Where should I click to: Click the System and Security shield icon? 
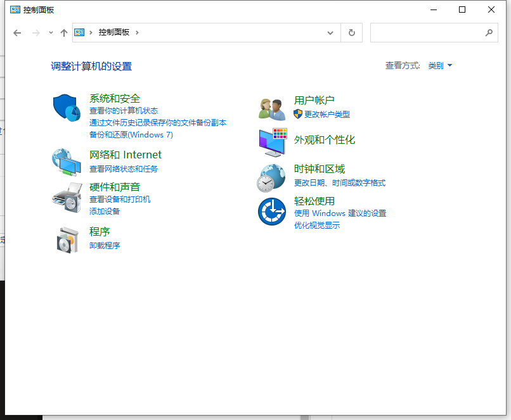[x=66, y=108]
